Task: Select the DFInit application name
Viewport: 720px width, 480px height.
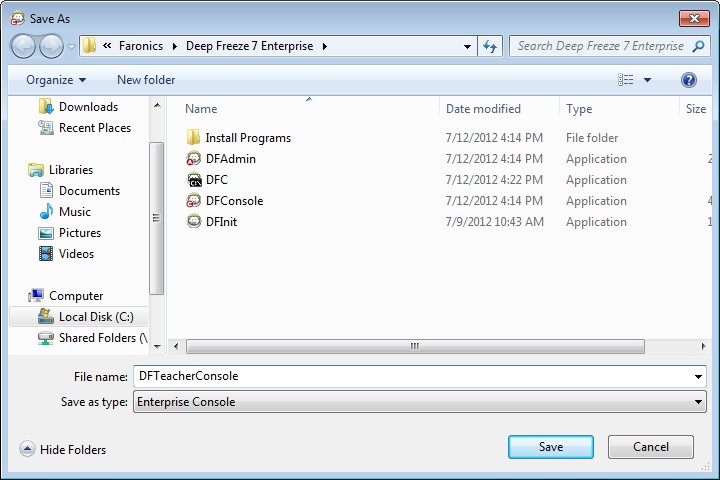Action: point(221,222)
